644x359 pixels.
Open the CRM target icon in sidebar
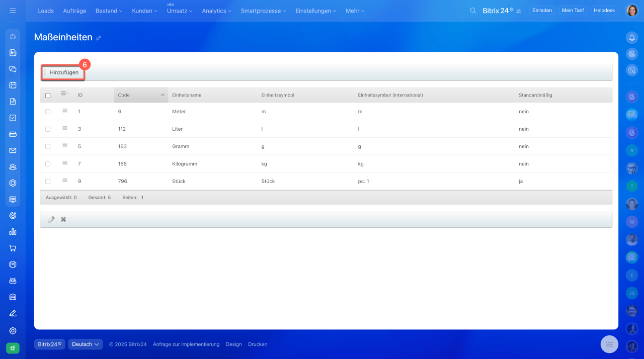[13, 215]
